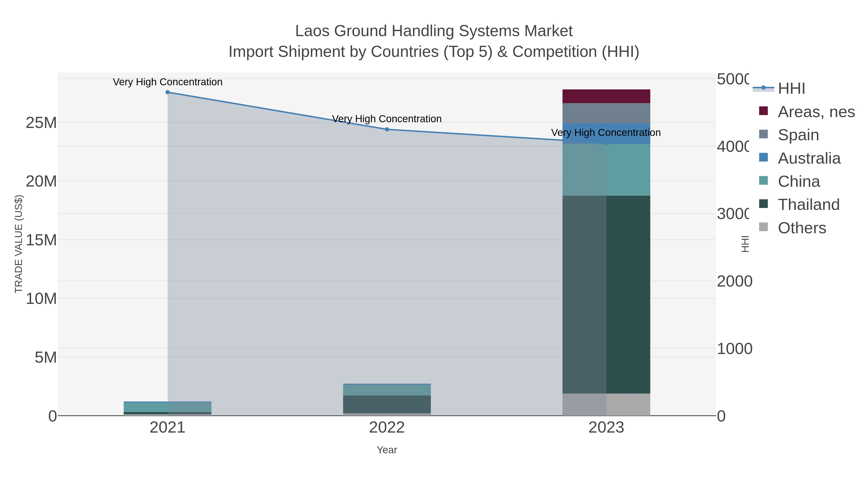Click the Thailand segment of 2023 bar
The image size is (868, 488).
coord(606,294)
